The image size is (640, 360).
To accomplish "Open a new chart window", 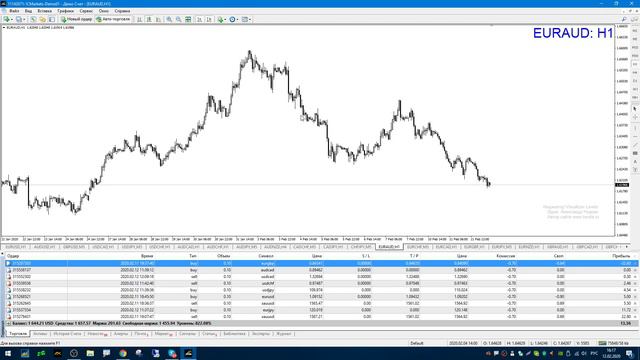I will click(6, 19).
